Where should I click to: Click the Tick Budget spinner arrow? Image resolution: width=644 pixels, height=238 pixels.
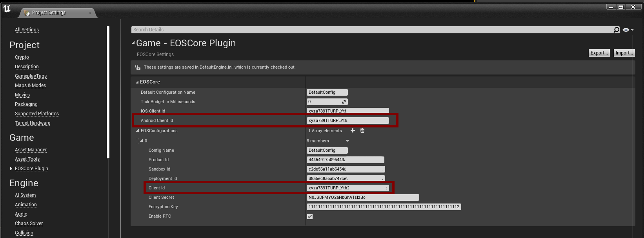344,102
